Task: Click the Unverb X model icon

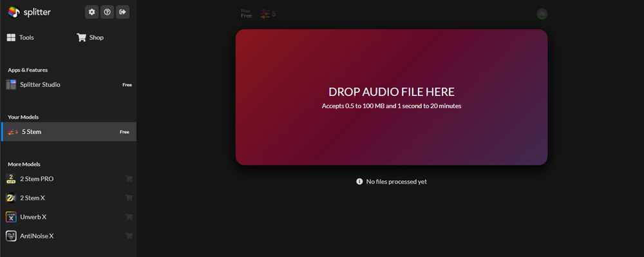Action: click(11, 217)
